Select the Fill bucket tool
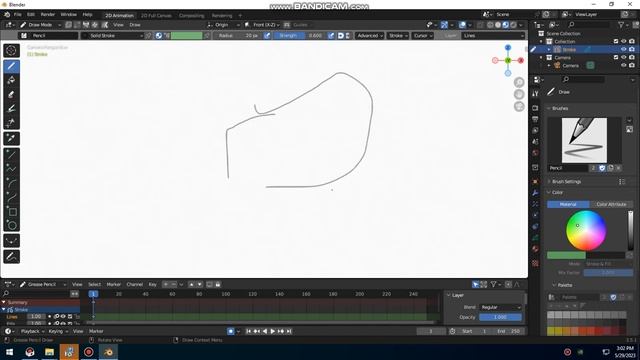The height and width of the screenshot is (360, 640). [11, 80]
